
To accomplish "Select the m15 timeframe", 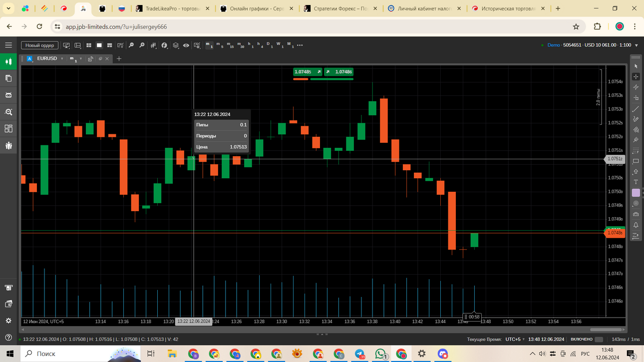I will 230,45.
